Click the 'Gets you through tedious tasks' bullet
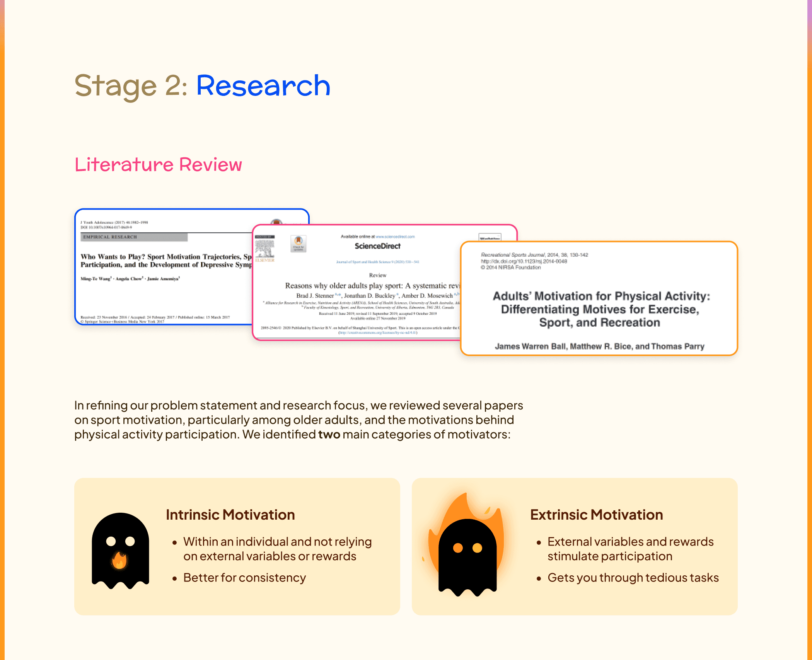This screenshot has width=812, height=660. [633, 578]
